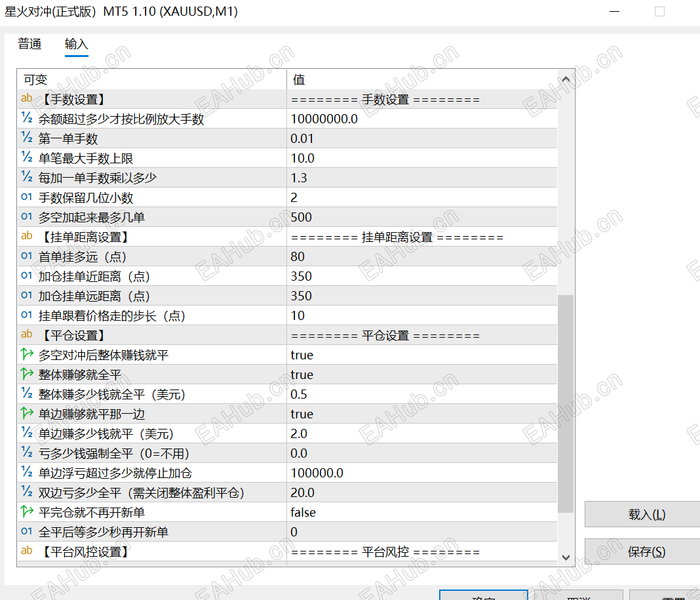Click the 01 icon for 全平后等多少秒再开新单
This screenshot has width=700, height=600.
(27, 531)
